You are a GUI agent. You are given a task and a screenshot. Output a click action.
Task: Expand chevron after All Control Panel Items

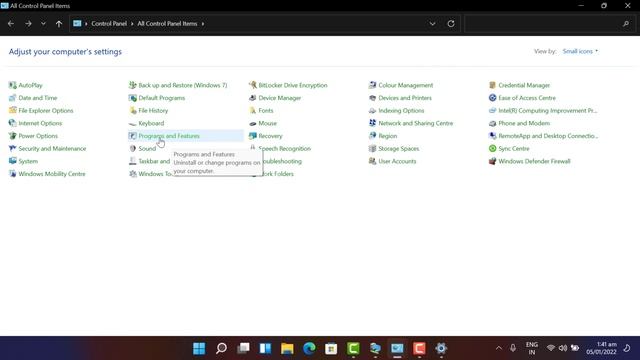tap(203, 24)
